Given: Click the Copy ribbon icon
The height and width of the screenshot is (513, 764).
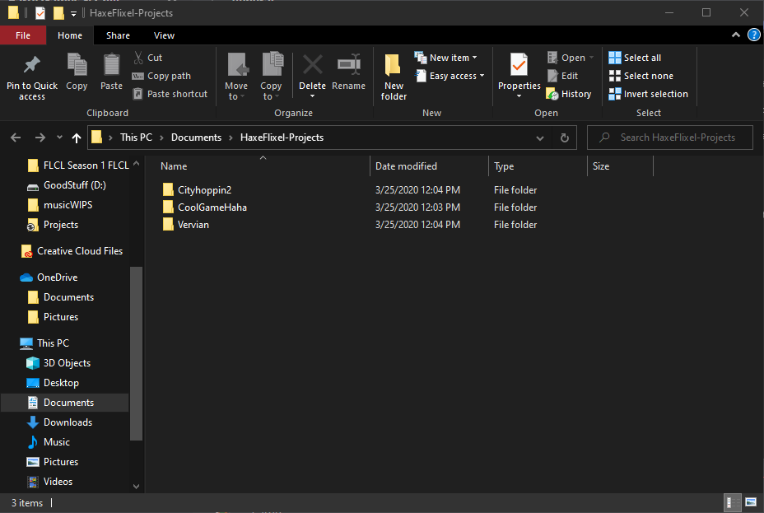Looking at the screenshot, I should coord(76,65).
